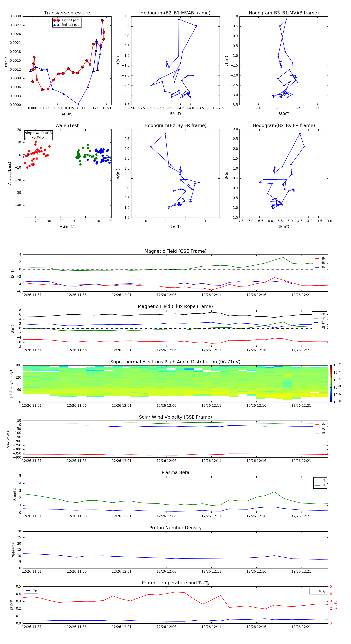
Task: Click the 'Hodogram(Bz_By FR frame)' title
Action: 175,125
